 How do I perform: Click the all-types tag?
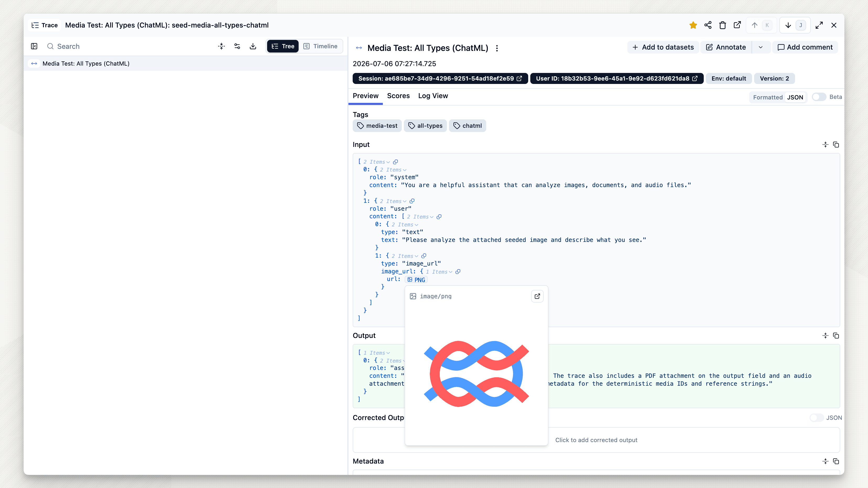425,126
